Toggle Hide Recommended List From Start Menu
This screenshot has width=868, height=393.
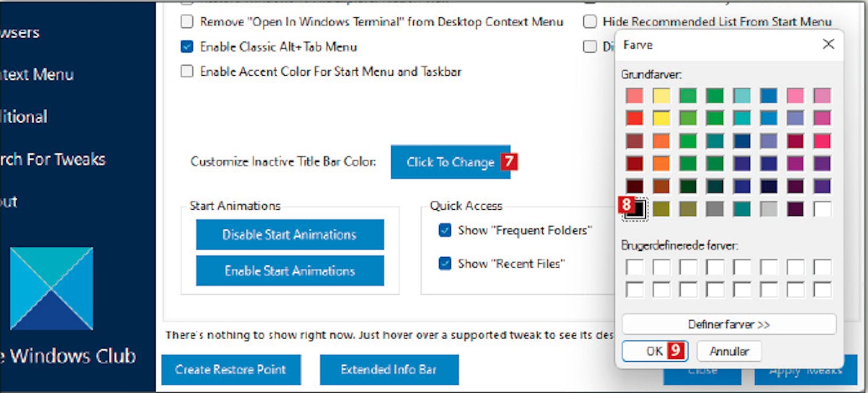click(x=590, y=22)
